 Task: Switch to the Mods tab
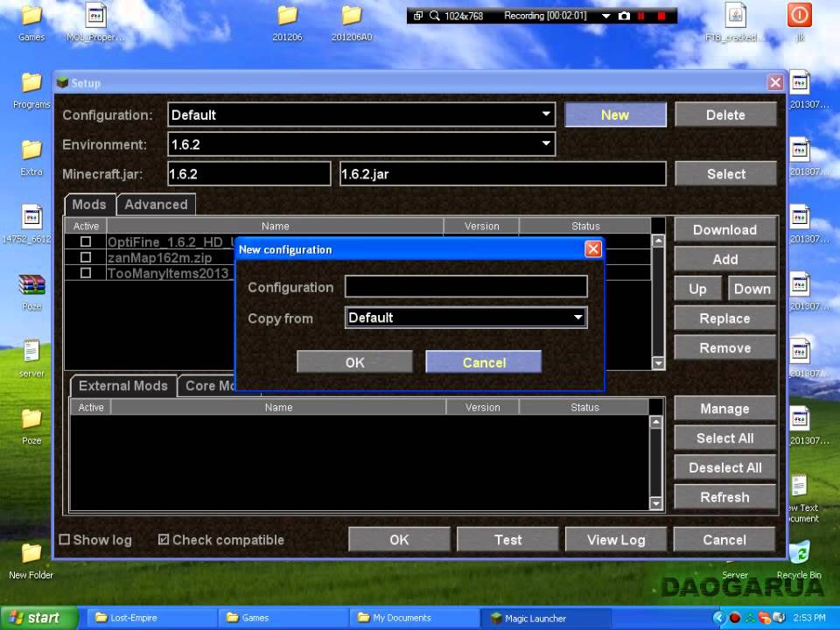click(89, 205)
